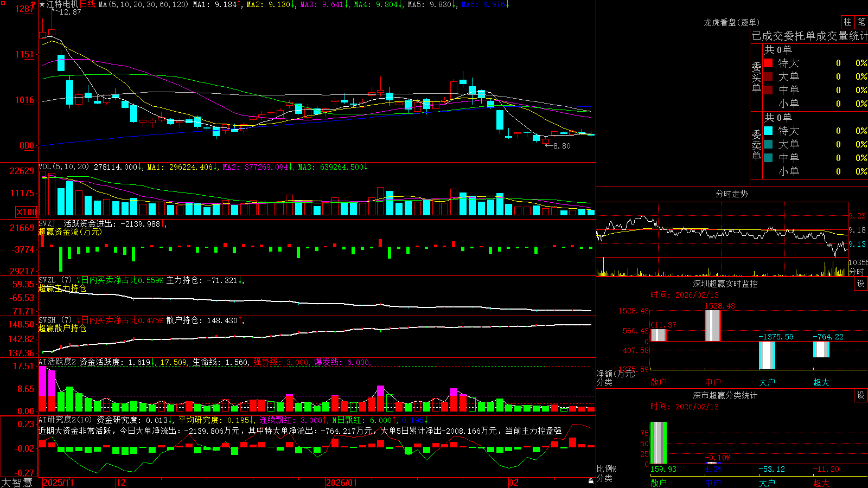Image resolution: width=868 pixels, height=488 pixels.
Task: Switch order view to 柱 (bar) mode
Action: click(847, 22)
